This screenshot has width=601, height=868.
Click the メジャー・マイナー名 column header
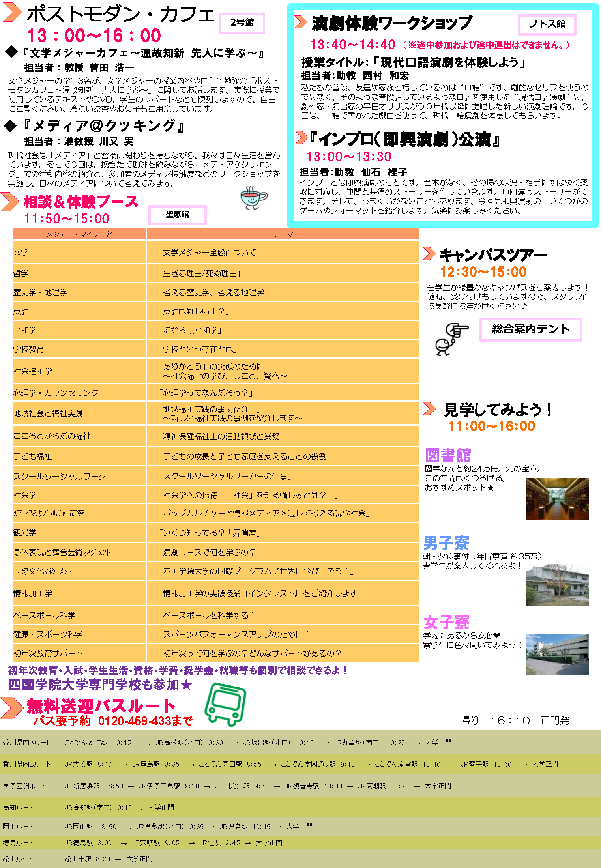click(80, 234)
